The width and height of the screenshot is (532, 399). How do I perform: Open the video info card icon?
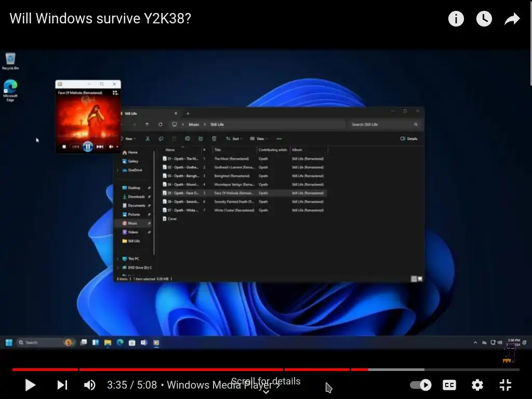456,19
